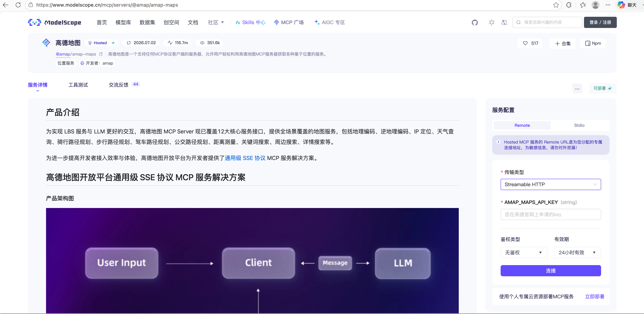View site info via the lock icon
This screenshot has height=314, width=644.
click(31, 5)
